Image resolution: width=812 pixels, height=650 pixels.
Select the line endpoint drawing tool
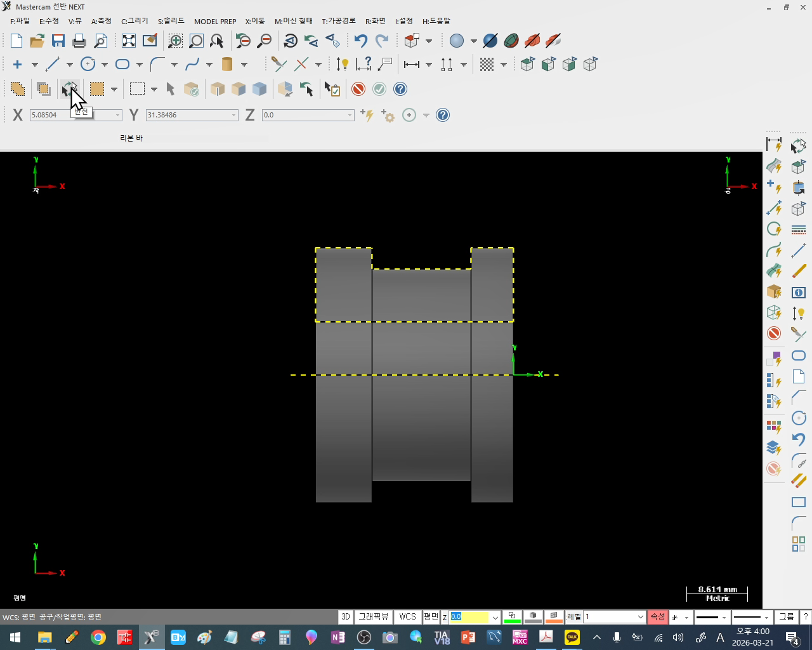(52, 64)
